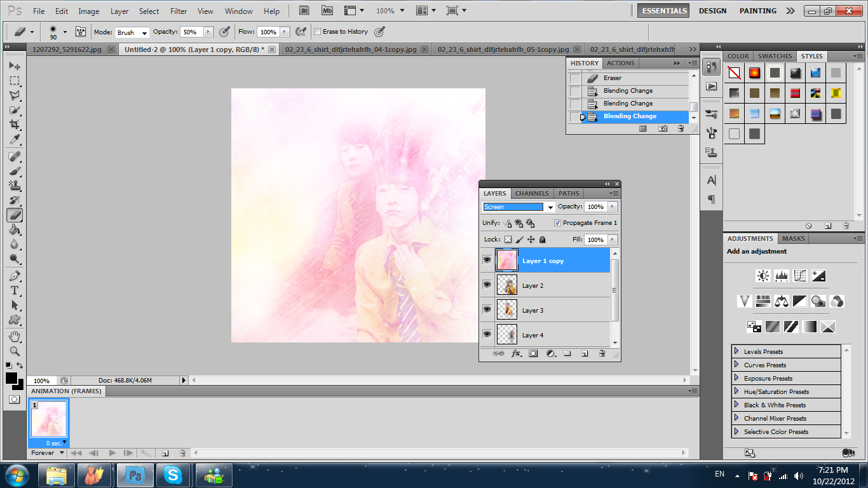Hide Layer 4 using its eye icon
Image resolution: width=868 pixels, height=488 pixels.
pyautogui.click(x=487, y=334)
